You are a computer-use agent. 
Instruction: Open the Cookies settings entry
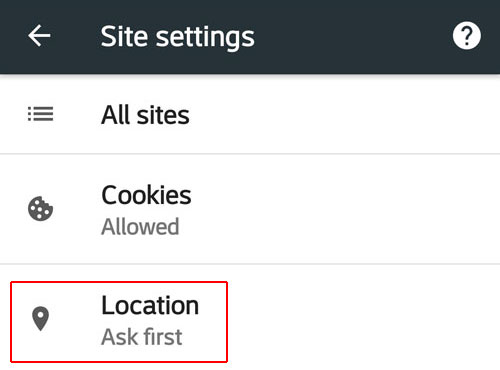pyautogui.click(x=250, y=209)
